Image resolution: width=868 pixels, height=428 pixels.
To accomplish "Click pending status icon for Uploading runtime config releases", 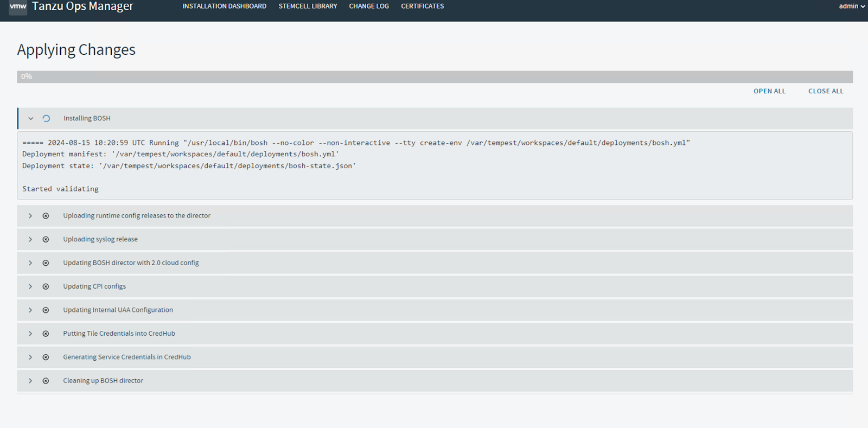I will pyautogui.click(x=46, y=216).
